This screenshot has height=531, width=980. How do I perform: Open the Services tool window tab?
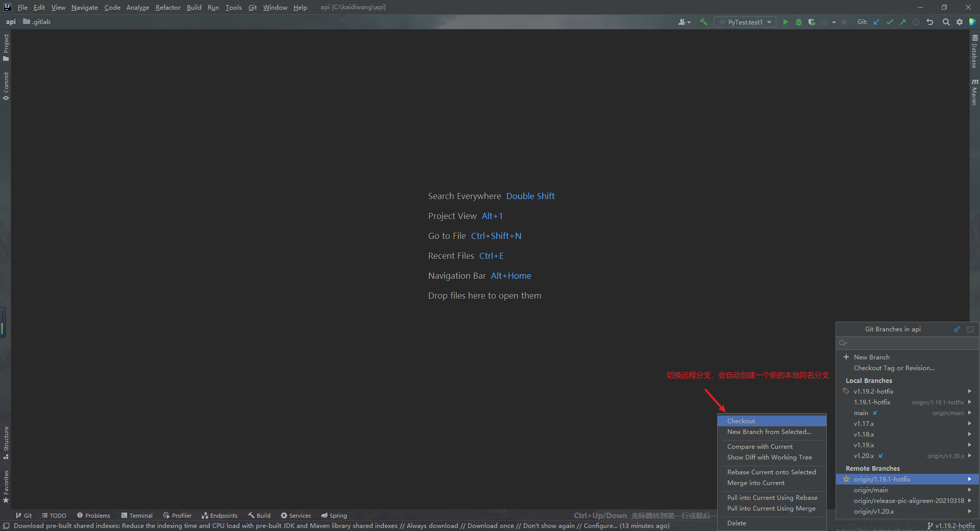[x=296, y=516]
